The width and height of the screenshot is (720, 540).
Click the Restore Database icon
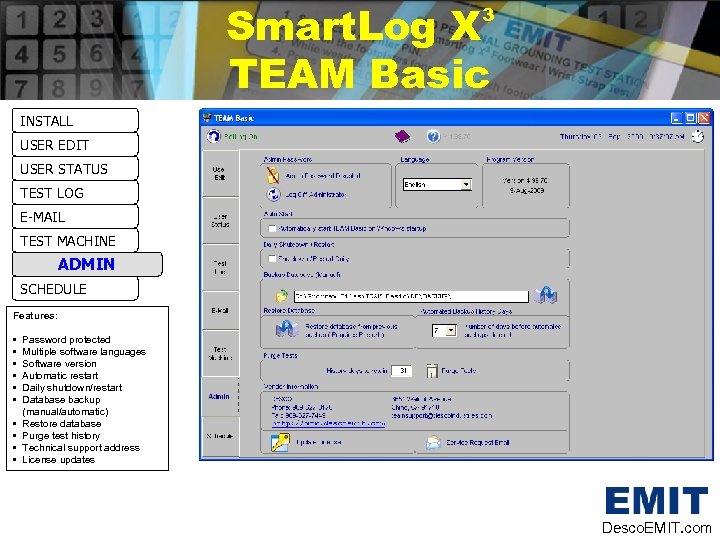pos(287,329)
